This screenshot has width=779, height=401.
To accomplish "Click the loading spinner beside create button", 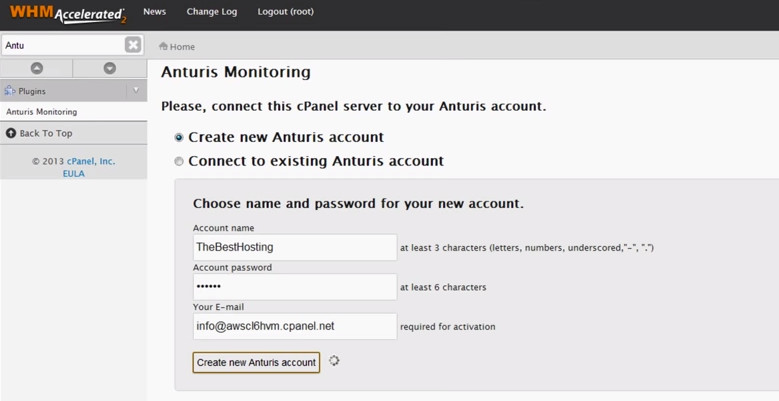I will [334, 361].
